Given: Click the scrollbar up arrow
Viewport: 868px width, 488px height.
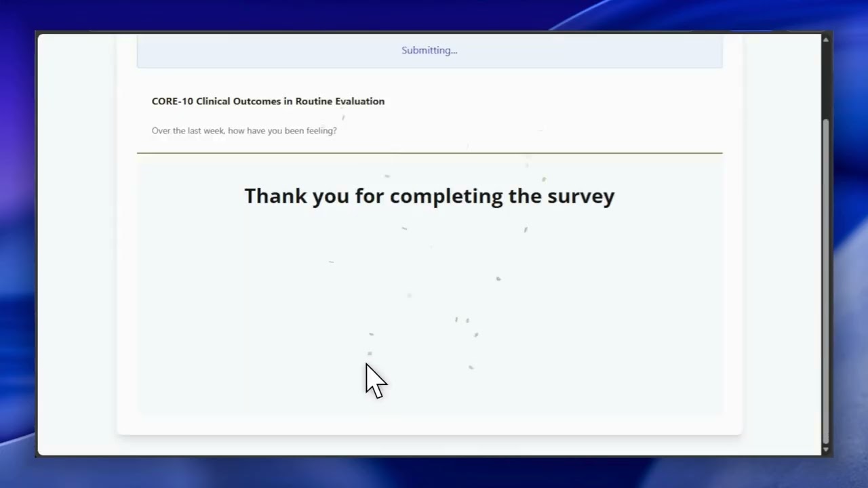Looking at the screenshot, I should click(x=825, y=40).
